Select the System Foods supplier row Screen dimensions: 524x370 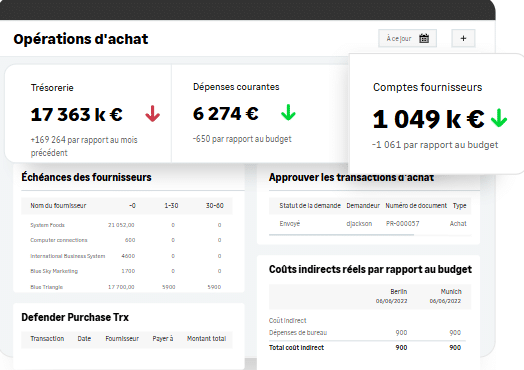(x=127, y=225)
